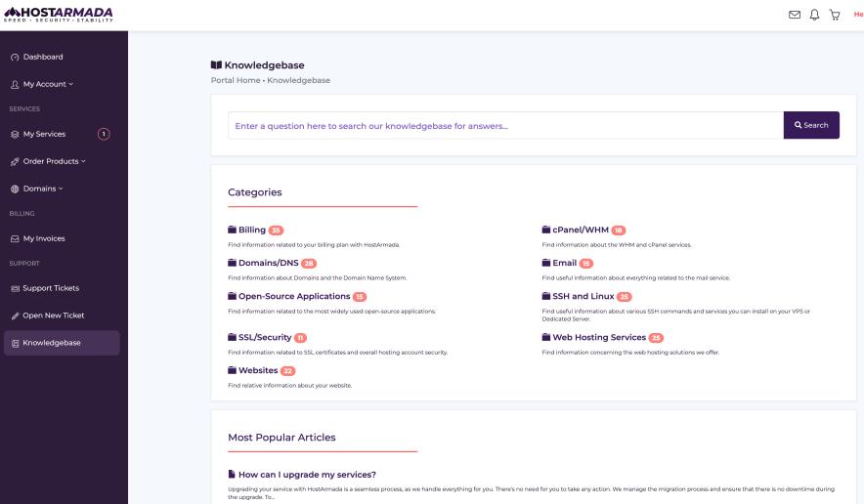This screenshot has height=504, width=864.
Task: Open the SSL/Security category link
Action: 265,337
